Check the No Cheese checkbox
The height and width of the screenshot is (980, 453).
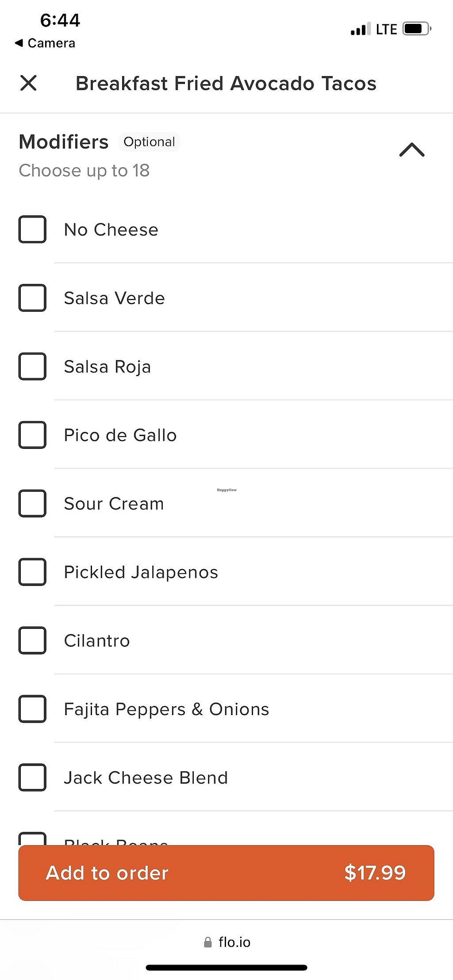pyautogui.click(x=32, y=230)
